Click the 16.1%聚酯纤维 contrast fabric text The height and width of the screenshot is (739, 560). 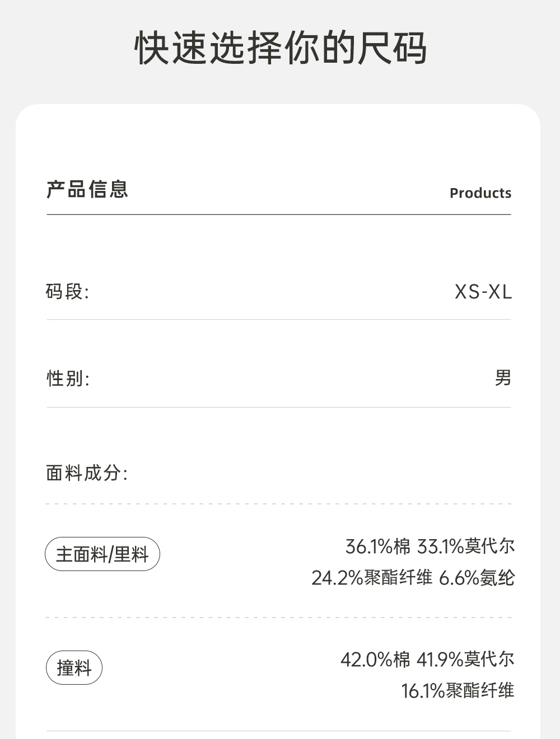[457, 691]
